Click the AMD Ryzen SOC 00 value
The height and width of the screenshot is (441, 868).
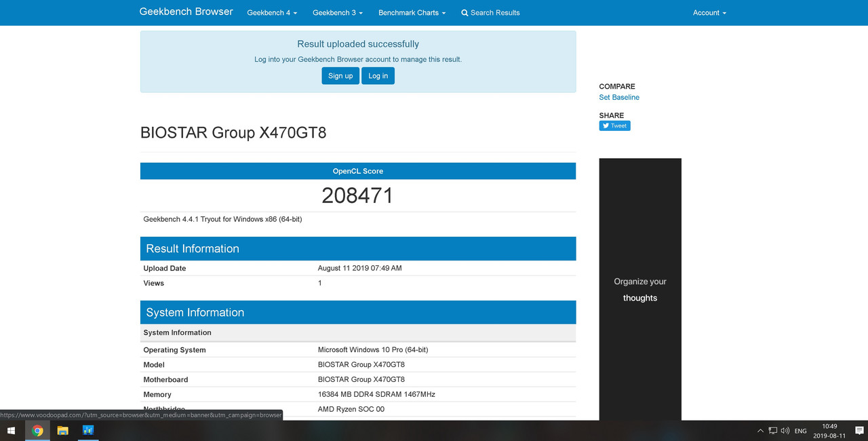pyautogui.click(x=351, y=409)
